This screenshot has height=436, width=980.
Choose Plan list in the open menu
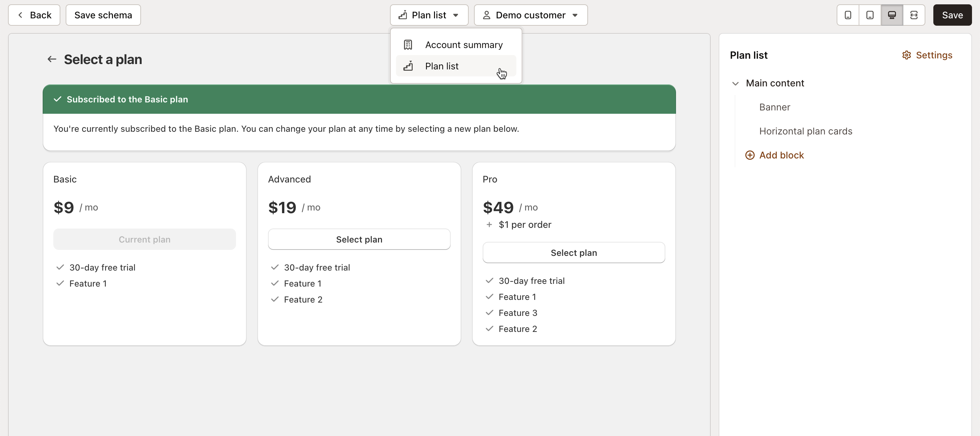tap(441, 66)
